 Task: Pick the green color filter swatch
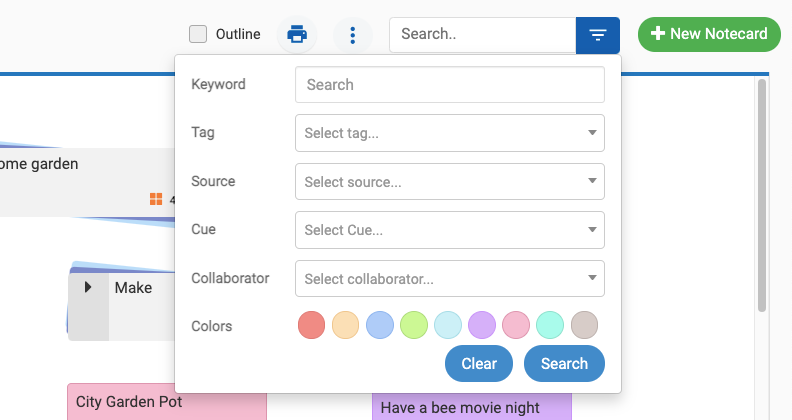point(414,325)
